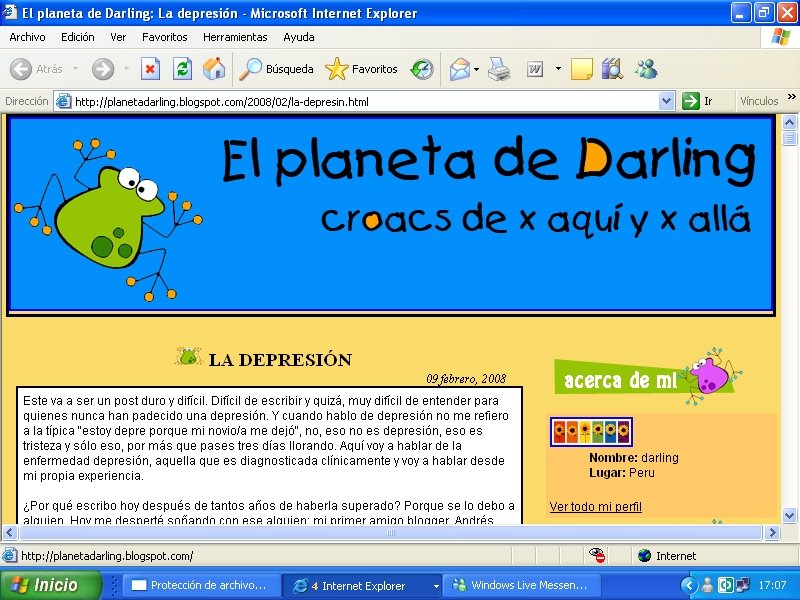The height and width of the screenshot is (600, 800).
Task: Expand the forward button history dropdown arrow
Action: (x=126, y=69)
